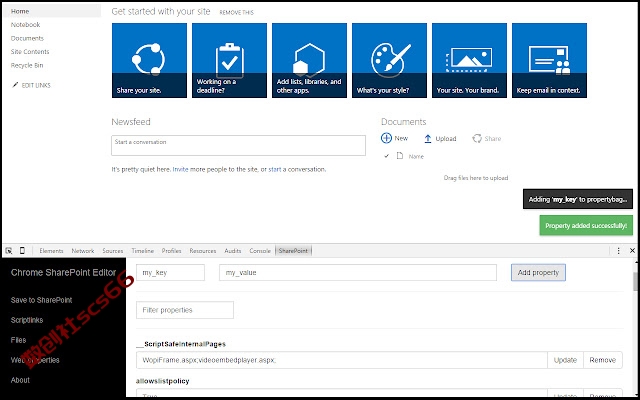Toggle the select-all checkmark in Documents list
Image resolution: width=640 pixels, height=400 pixels.
(x=387, y=156)
